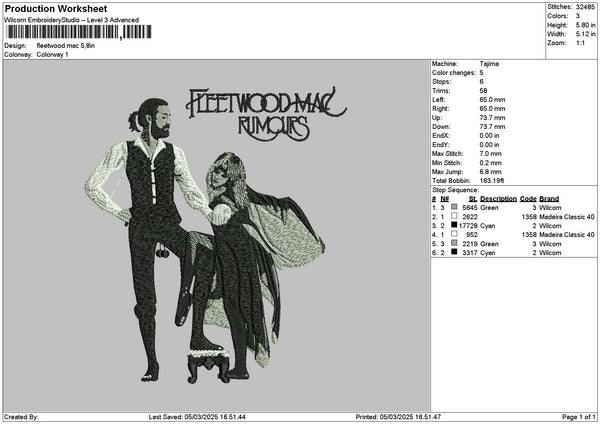This screenshot has width=600, height=424.
Task: Click the 'Stop Sequence:' heading
Action: click(x=455, y=190)
